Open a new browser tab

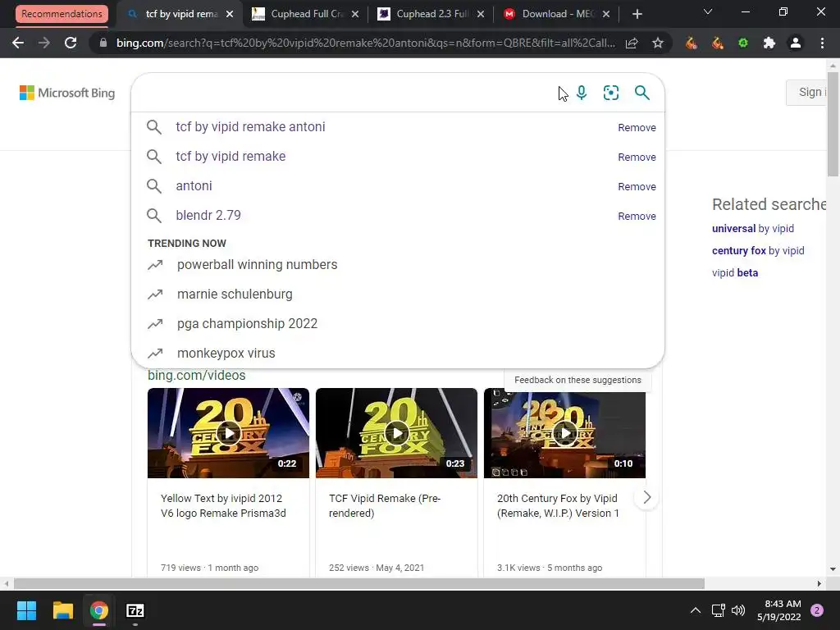tap(637, 14)
